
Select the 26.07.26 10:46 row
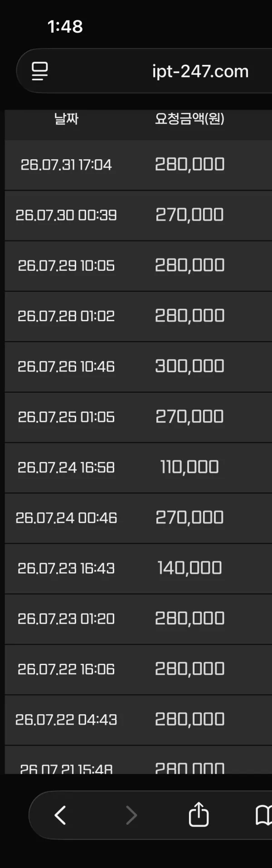(x=138, y=367)
